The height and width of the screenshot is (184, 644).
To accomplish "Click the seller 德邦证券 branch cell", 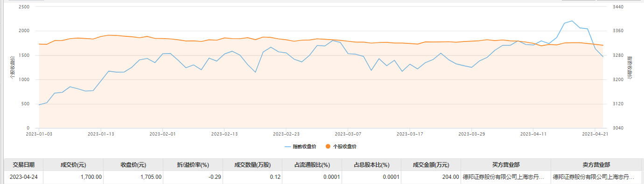I will point(596,177).
